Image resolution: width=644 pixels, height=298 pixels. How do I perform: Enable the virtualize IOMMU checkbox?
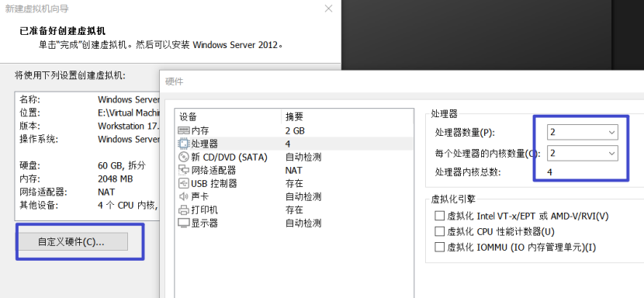(439, 247)
